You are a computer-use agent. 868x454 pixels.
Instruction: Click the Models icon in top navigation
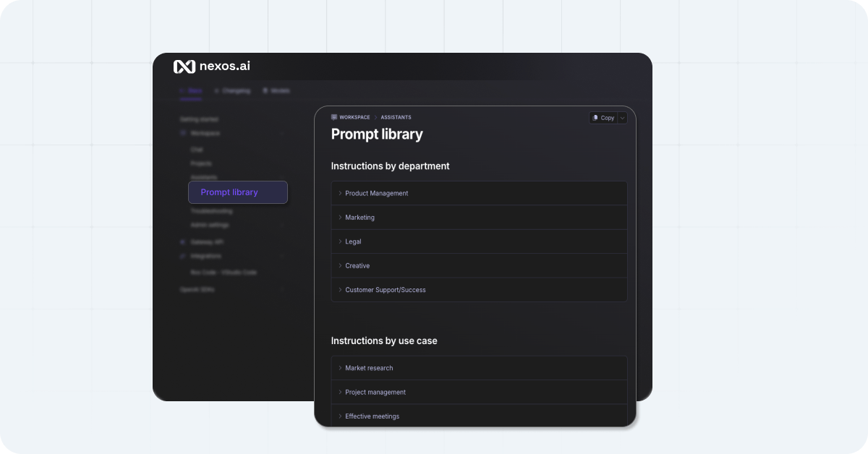tap(265, 90)
